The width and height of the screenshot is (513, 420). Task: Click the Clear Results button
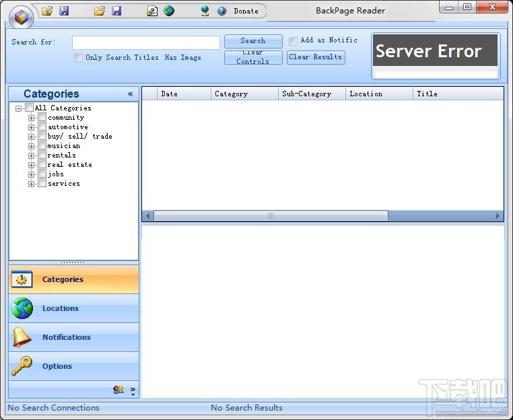pyautogui.click(x=316, y=57)
